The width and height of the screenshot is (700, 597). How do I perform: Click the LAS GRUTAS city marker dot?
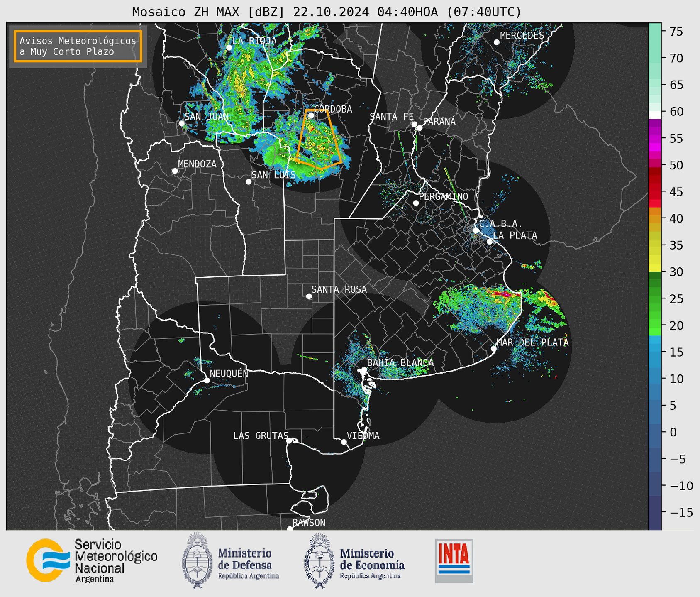click(x=289, y=440)
